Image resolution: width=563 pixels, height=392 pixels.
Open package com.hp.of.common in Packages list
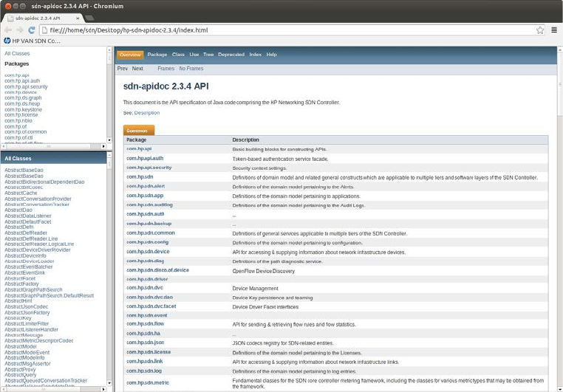coord(26,131)
